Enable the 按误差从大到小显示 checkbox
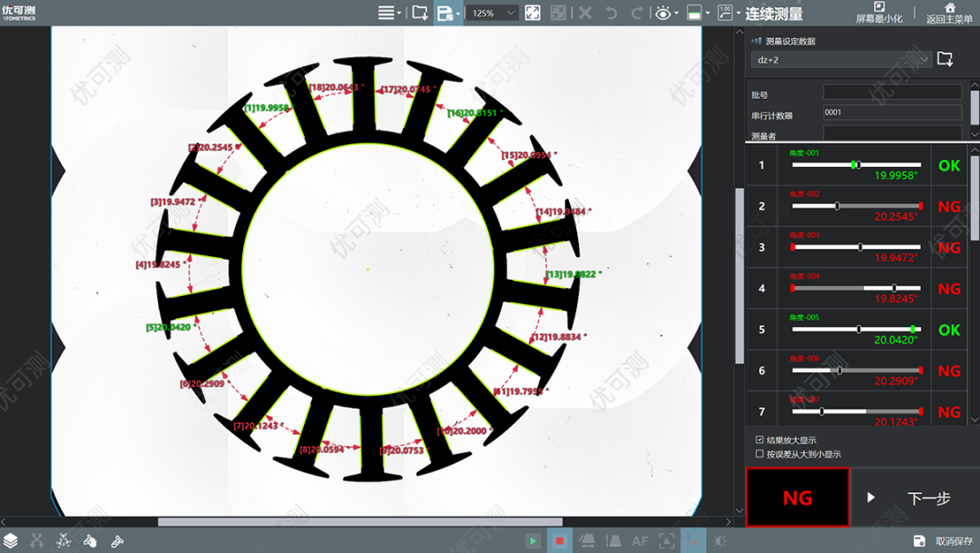 759,454
